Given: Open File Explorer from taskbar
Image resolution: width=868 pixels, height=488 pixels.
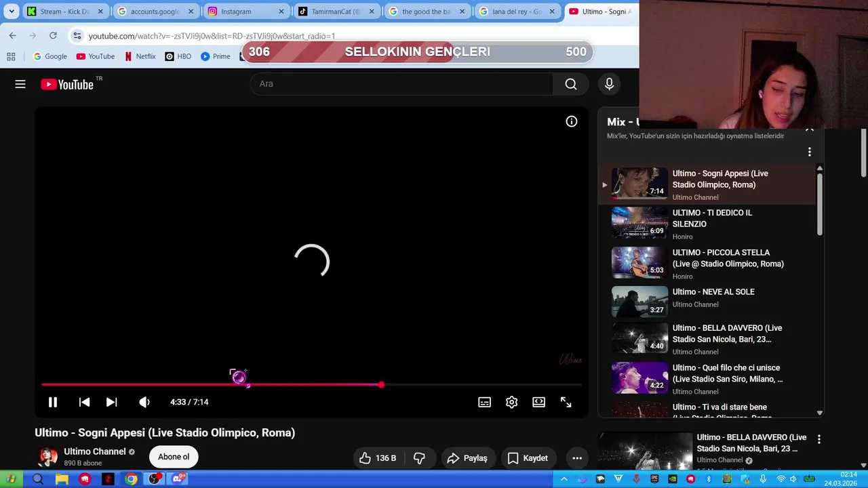Looking at the screenshot, I should coord(62,479).
